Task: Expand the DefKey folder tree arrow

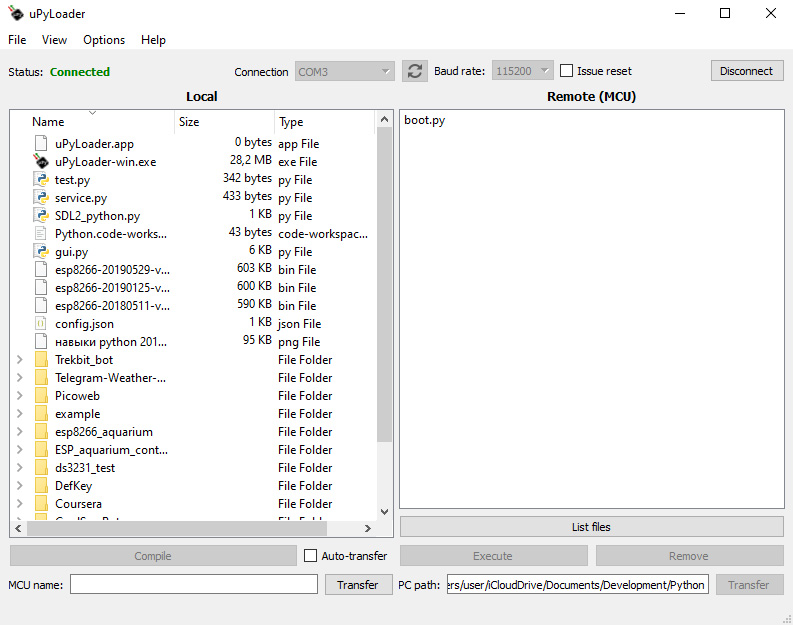Action: [20, 485]
